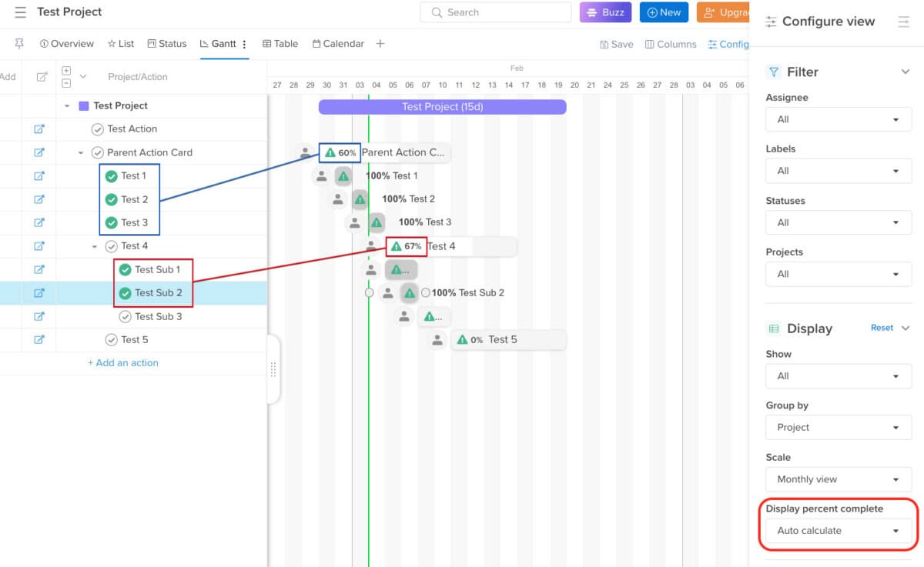Open the Scale dropdown set to Monthly view
924x567 pixels.
(839, 479)
